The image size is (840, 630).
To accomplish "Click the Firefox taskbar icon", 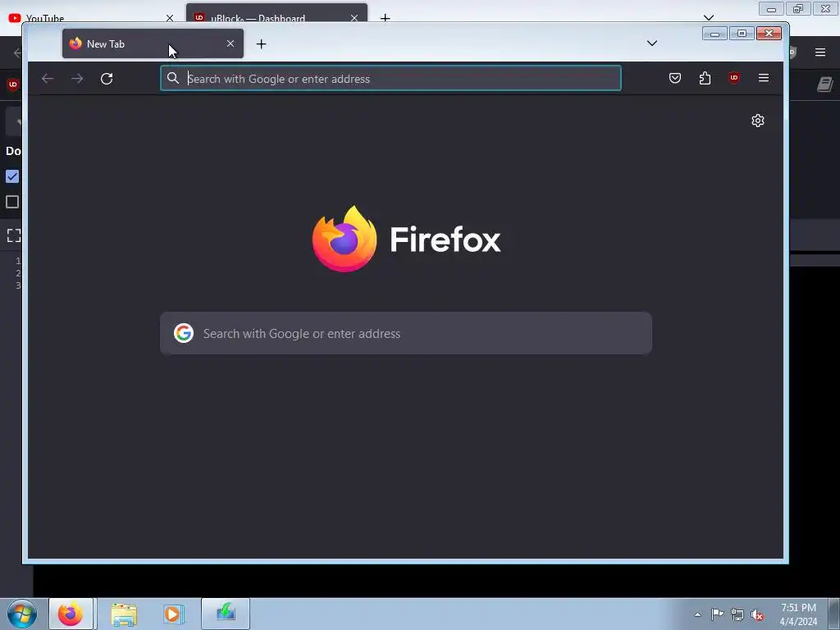I will [71, 614].
